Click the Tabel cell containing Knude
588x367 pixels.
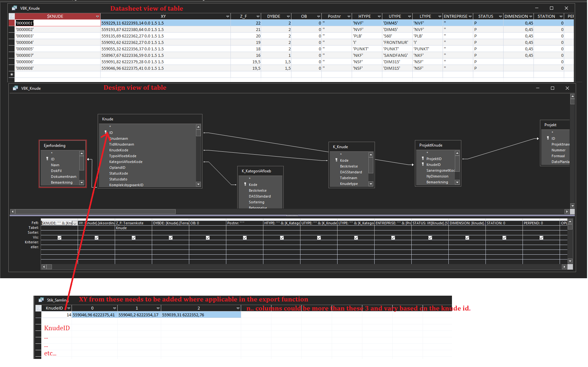pos(133,228)
